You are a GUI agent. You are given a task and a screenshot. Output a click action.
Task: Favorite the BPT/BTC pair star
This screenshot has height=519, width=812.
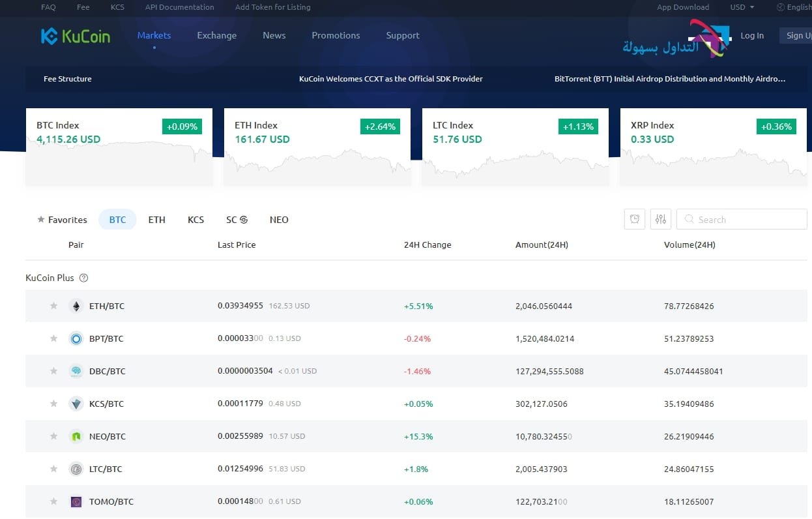pos(54,338)
